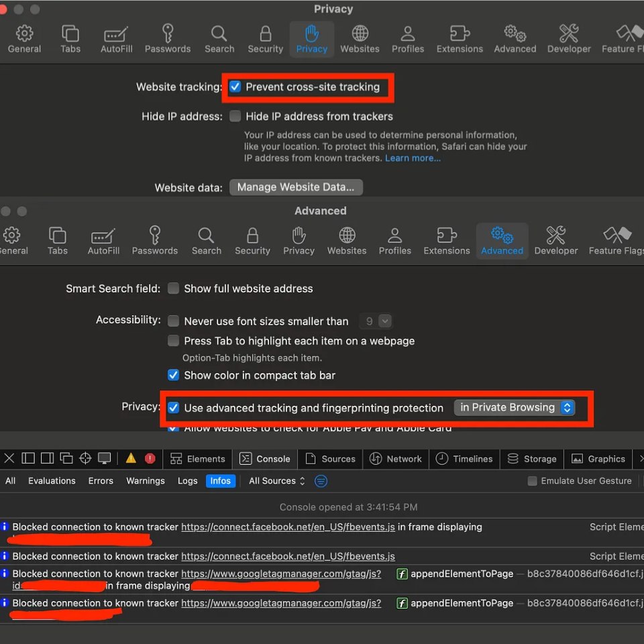Open Advanced pane from Privacy window toolbar
The image size is (644, 644).
pos(515,39)
